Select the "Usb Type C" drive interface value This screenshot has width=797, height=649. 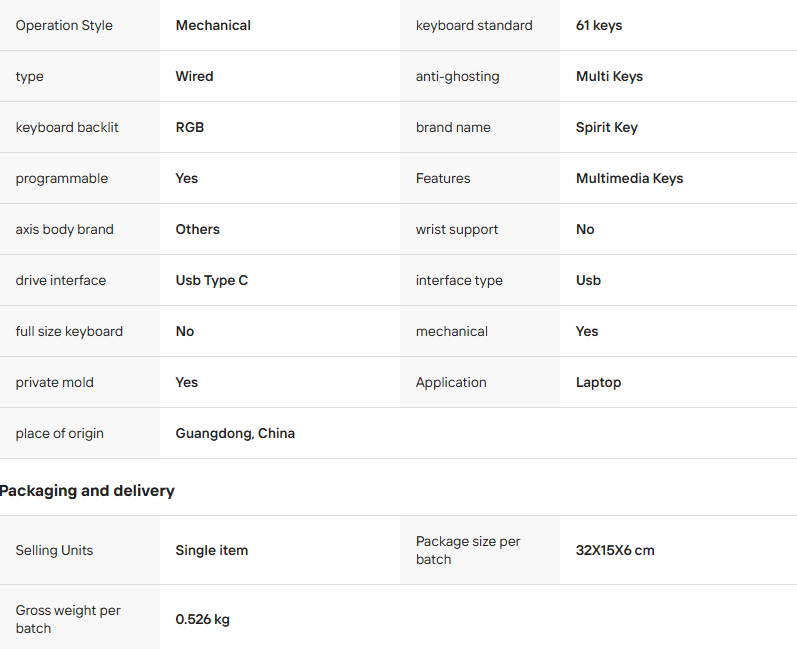click(212, 280)
